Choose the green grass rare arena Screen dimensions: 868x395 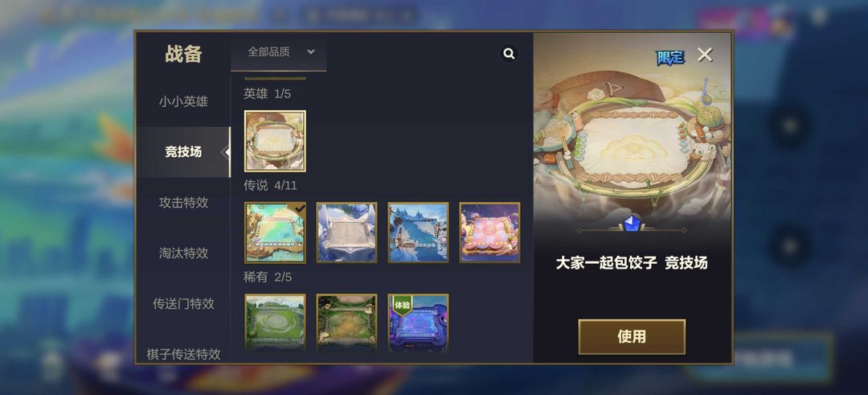[275, 323]
